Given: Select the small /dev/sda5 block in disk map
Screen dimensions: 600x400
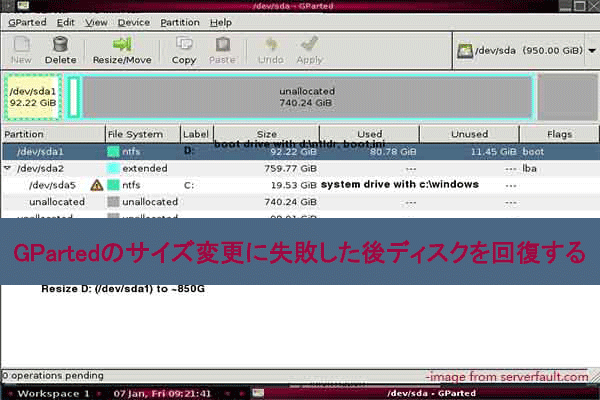Looking at the screenshot, I should pos(73,97).
